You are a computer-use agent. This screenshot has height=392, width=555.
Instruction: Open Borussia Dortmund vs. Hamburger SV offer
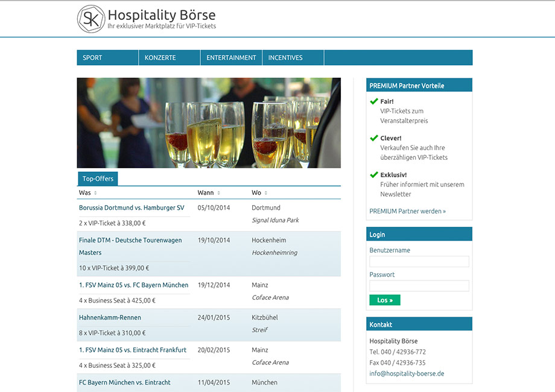[x=132, y=207]
